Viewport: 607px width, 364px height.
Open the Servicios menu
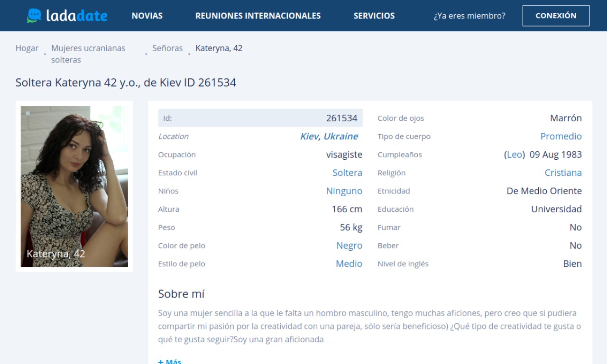pyautogui.click(x=374, y=16)
